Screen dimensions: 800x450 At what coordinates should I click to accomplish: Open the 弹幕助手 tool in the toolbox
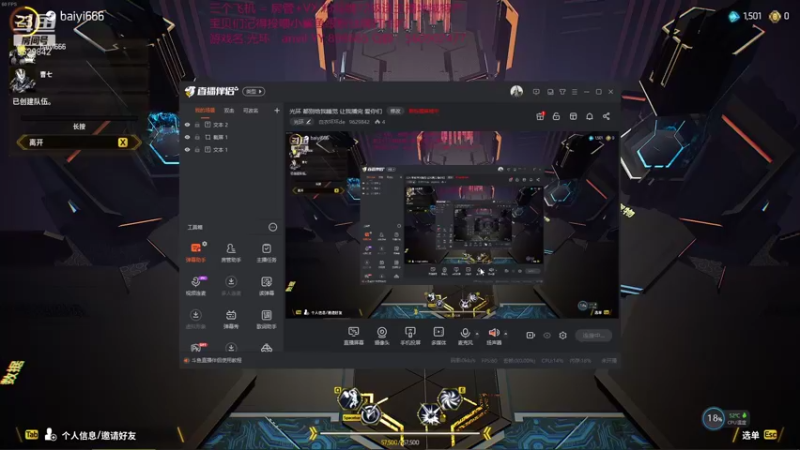point(195,253)
